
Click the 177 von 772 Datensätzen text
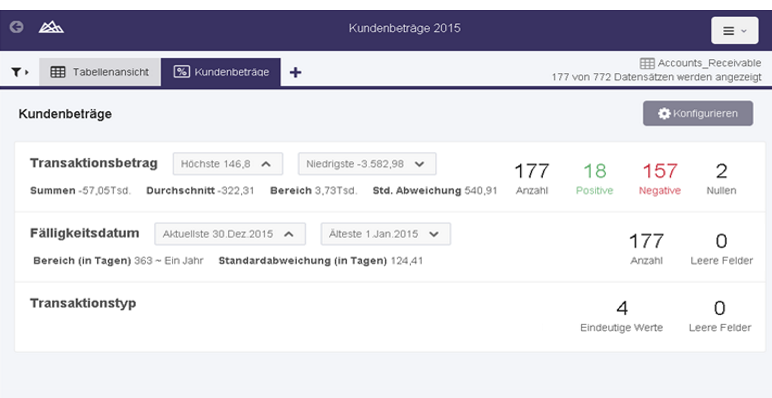[656, 77]
